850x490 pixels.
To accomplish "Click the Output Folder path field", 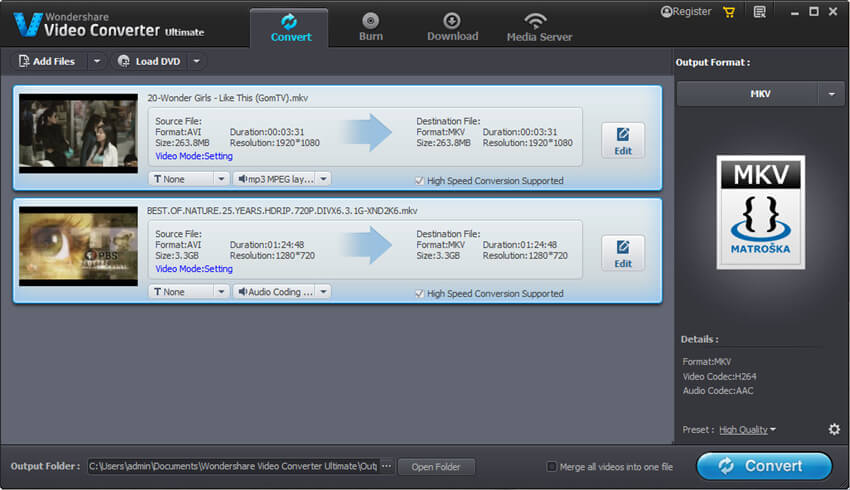I will tap(233, 466).
